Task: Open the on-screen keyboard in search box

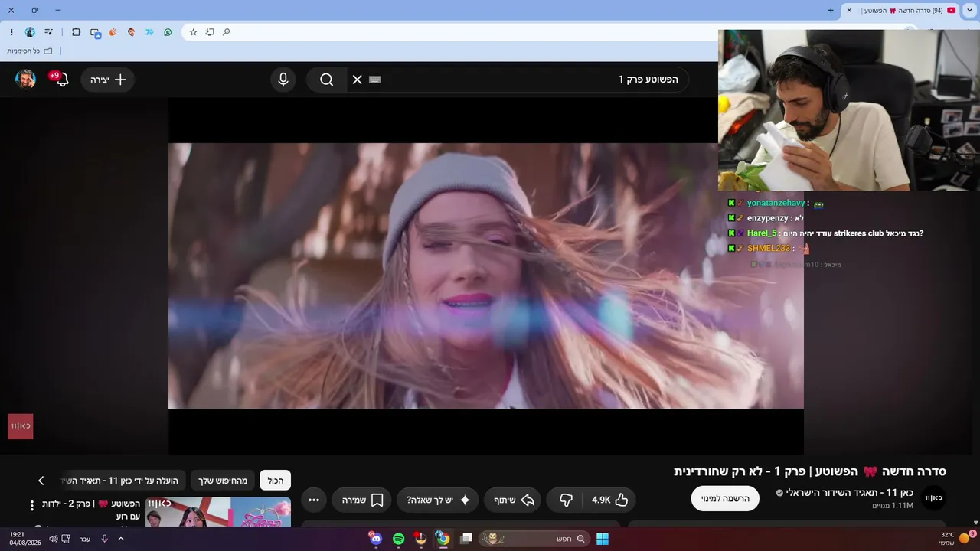Action: pyautogui.click(x=375, y=80)
